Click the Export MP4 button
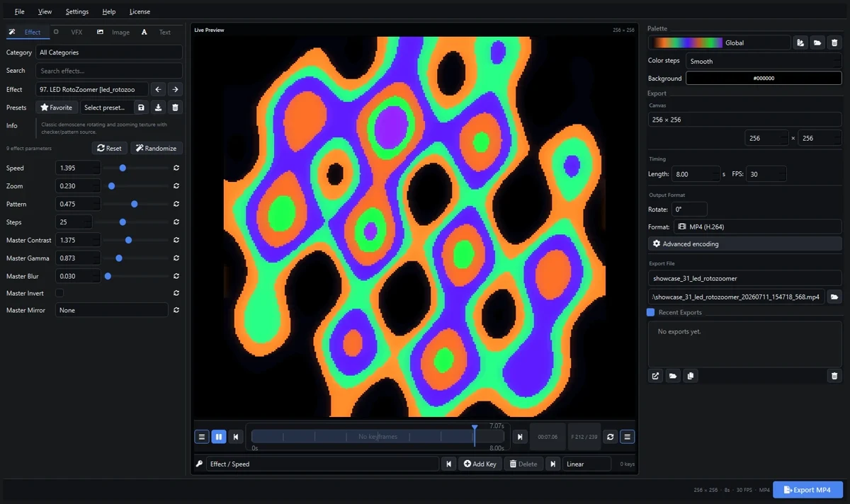 pyautogui.click(x=807, y=490)
